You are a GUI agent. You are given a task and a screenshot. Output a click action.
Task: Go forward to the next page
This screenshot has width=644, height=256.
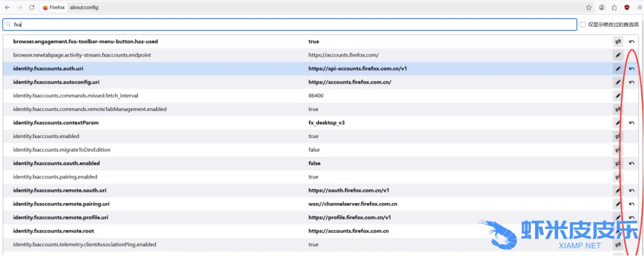(x=19, y=8)
